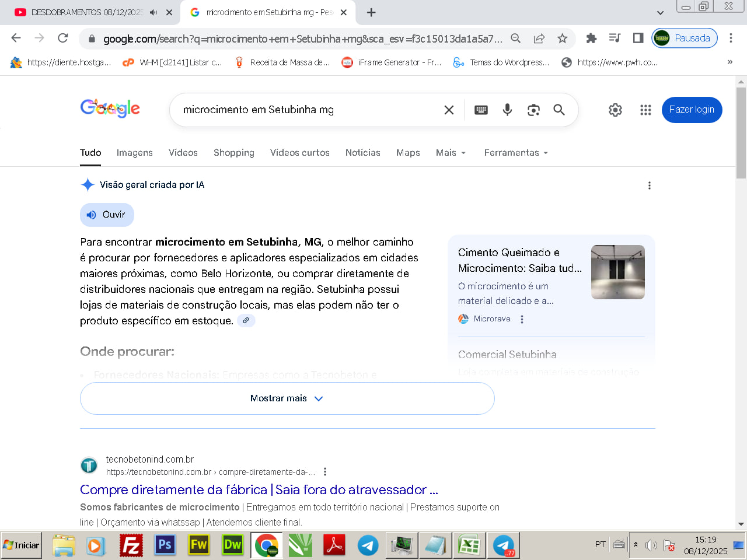Clear the search box text
The width and height of the screenshot is (747, 560).
click(449, 110)
